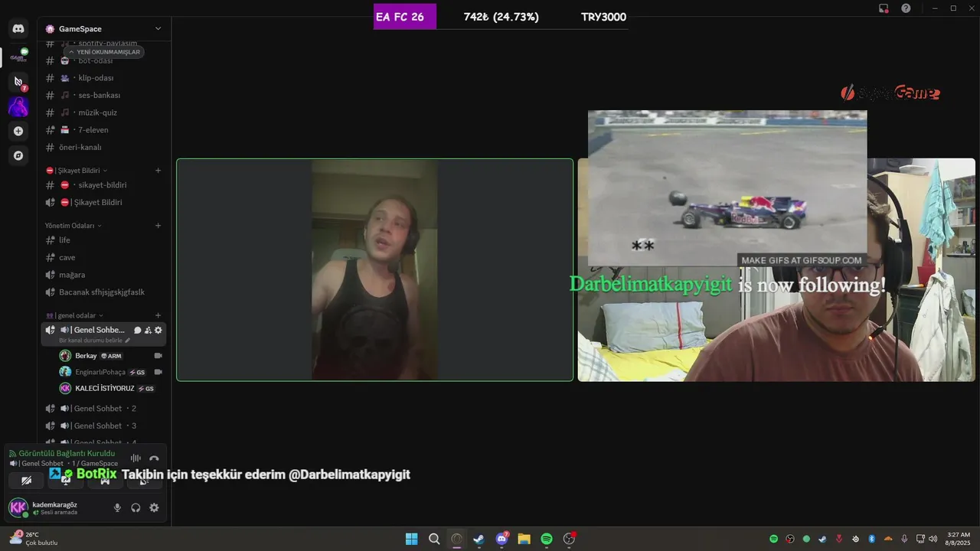Open the sikayet-bildiri text channel
This screenshot has width=980, height=551.
pyautogui.click(x=103, y=185)
